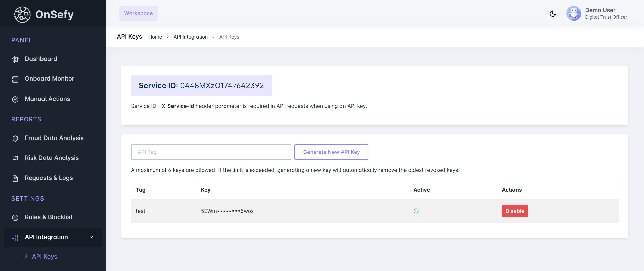Click the OnSefy logo icon
The image size is (644, 271).
click(22, 14)
